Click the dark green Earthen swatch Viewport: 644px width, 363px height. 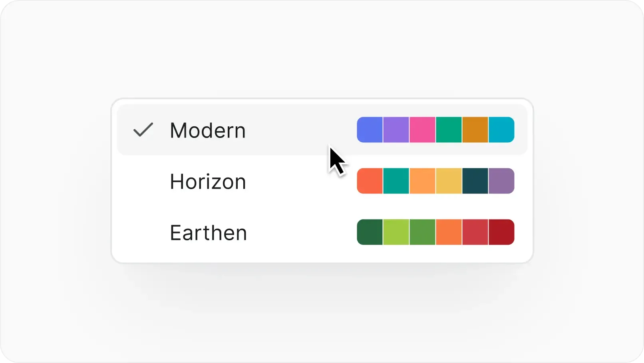pyautogui.click(x=369, y=232)
